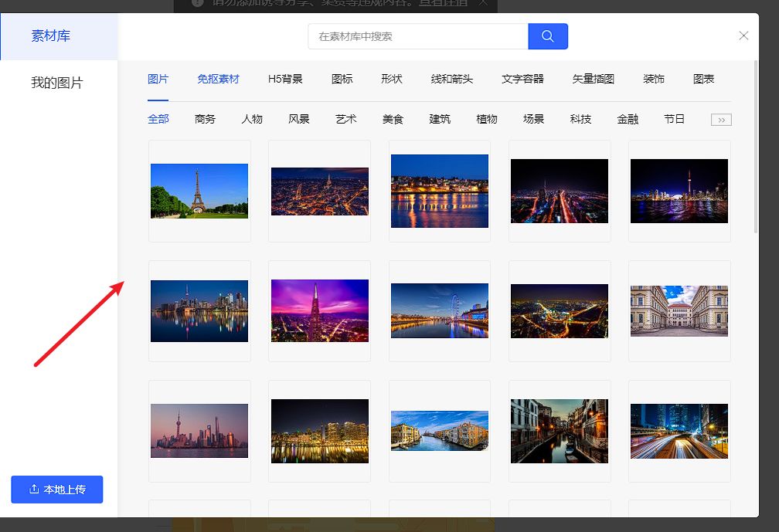779x532 pixels.
Task: Focus the 在素材库中搜索 search field
Action: (x=418, y=36)
